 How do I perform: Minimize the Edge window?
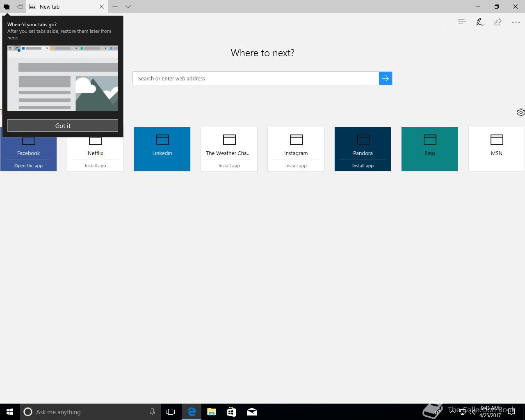point(478,7)
